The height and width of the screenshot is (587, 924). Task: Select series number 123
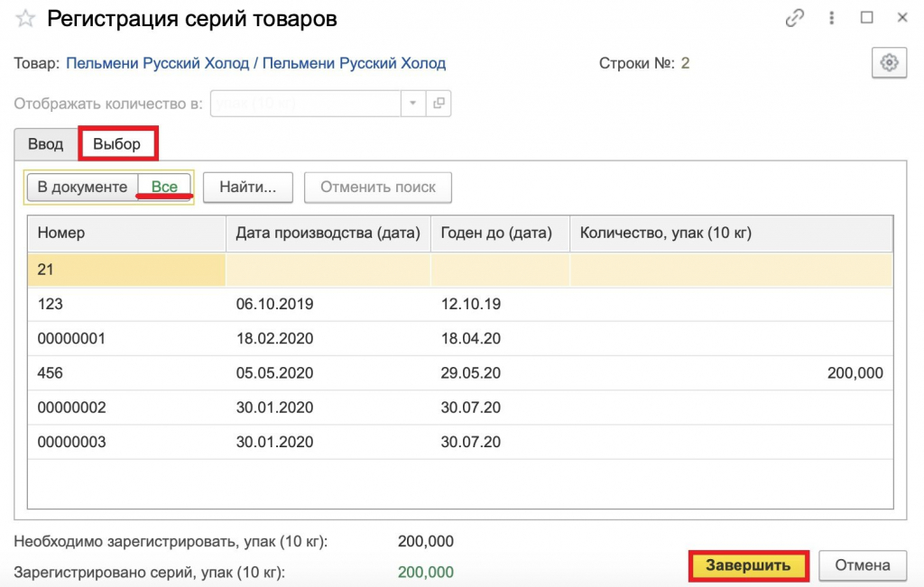51,304
